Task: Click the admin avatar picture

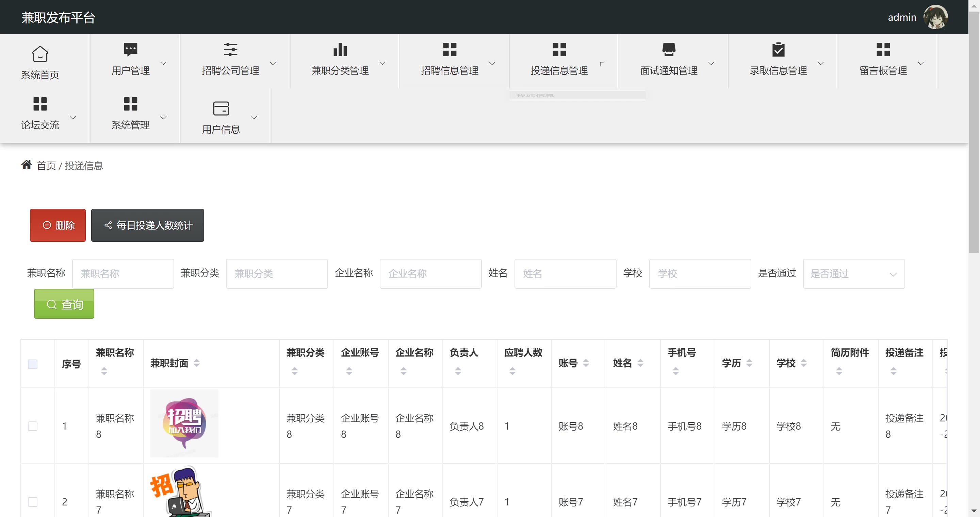Action: [x=935, y=17]
